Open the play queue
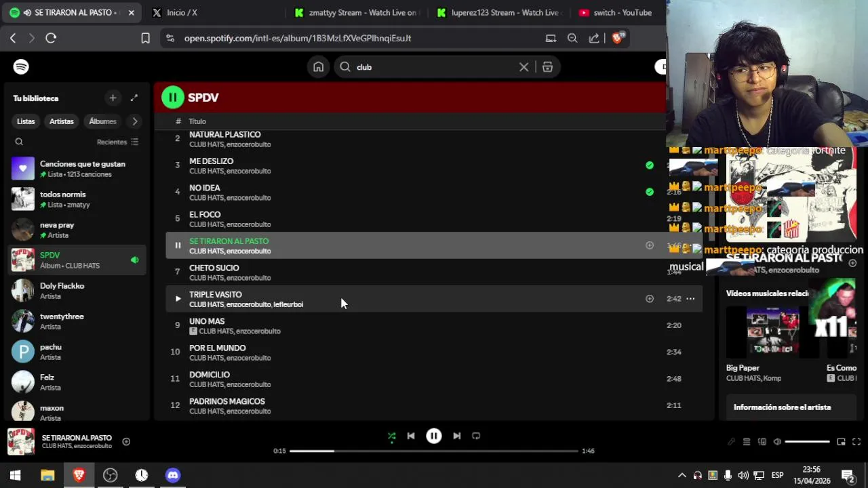This screenshot has height=488, width=868. tap(747, 442)
